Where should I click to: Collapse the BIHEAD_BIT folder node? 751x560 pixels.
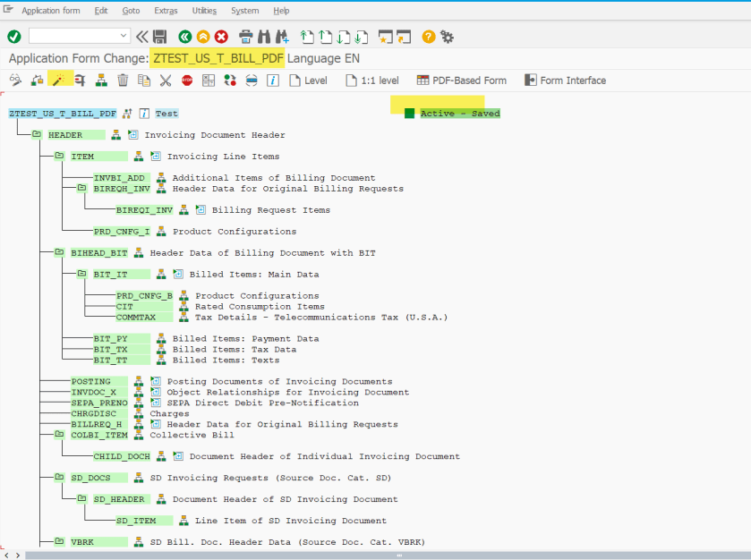59,253
